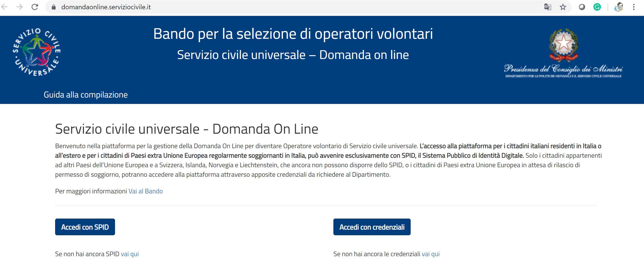The image size is (644, 274).
Task: Open the browser profile avatar
Action: [x=619, y=7]
